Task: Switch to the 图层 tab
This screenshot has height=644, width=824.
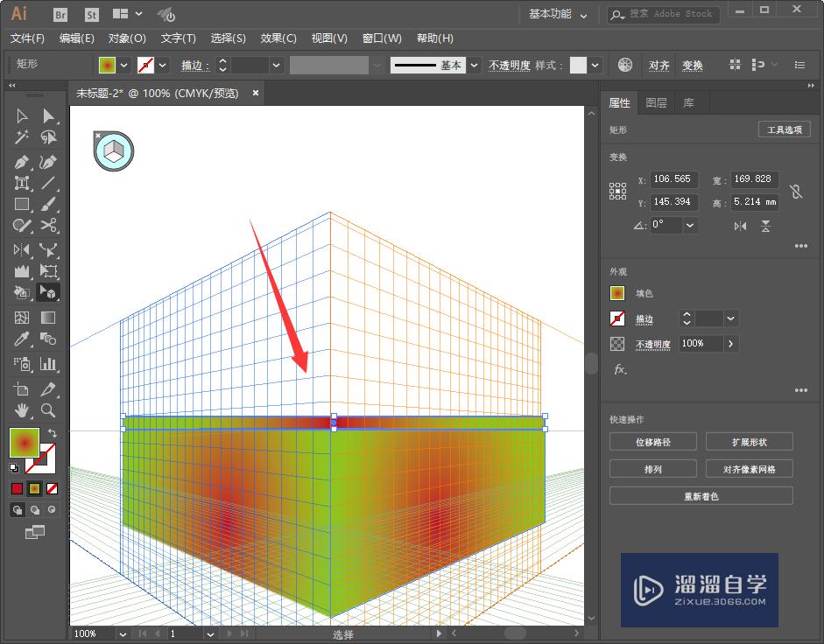Action: pos(656,102)
